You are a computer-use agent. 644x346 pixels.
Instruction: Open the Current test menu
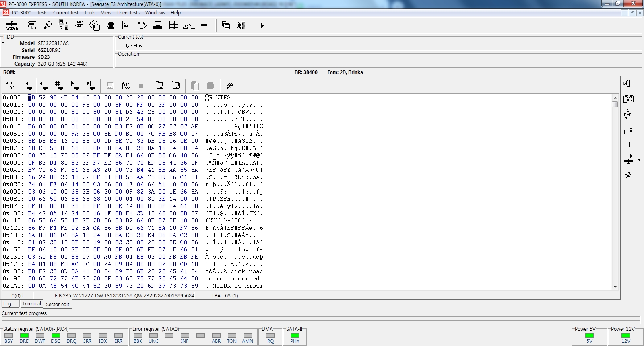(x=66, y=12)
